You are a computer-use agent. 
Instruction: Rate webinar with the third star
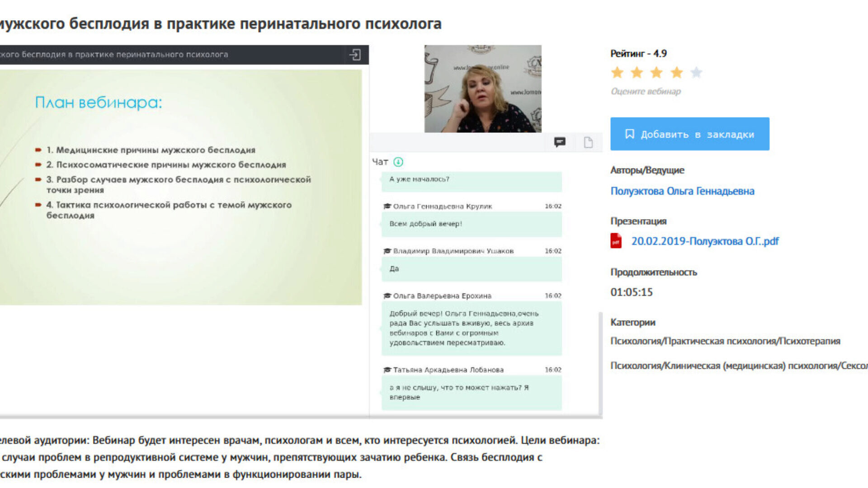point(656,72)
